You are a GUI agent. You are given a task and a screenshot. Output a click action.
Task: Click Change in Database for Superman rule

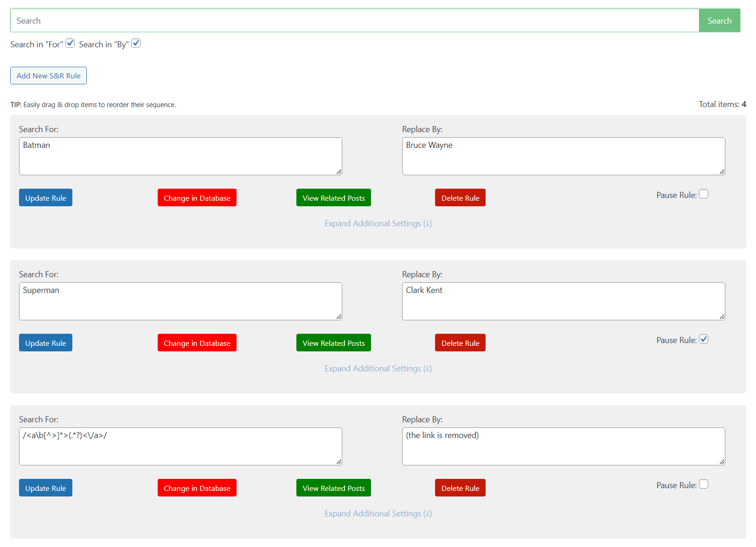[x=197, y=343]
